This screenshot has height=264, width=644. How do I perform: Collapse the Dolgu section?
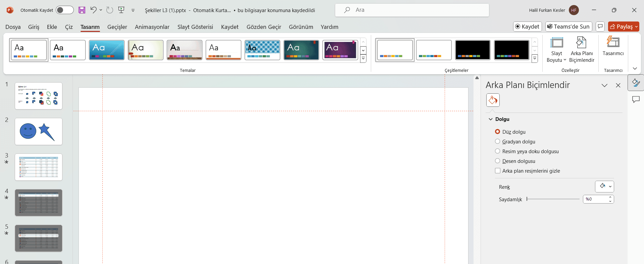491,119
